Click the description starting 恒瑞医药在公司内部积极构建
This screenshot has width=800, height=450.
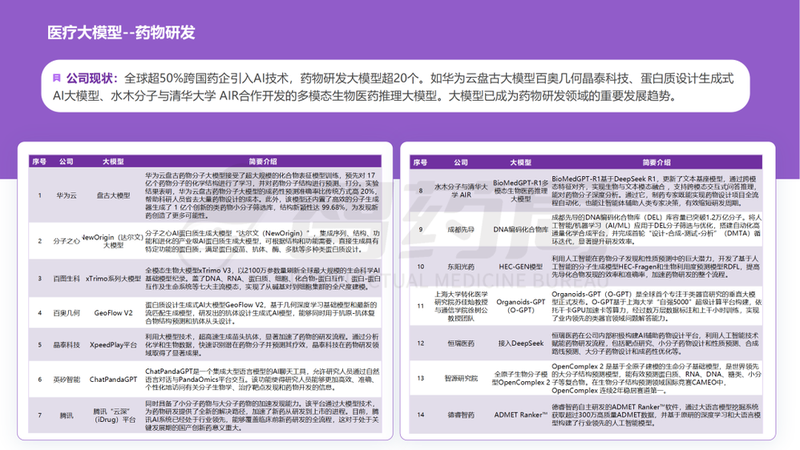pos(656,343)
